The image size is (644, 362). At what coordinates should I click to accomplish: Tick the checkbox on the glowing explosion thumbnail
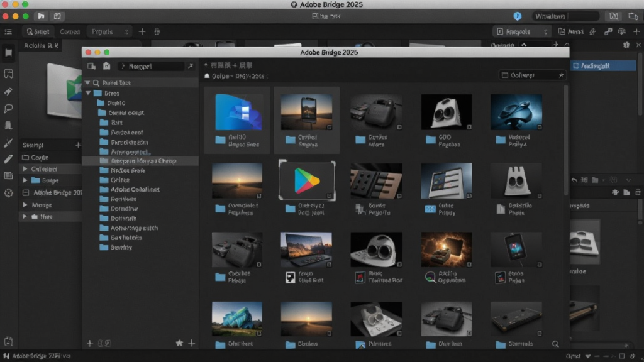pos(469,265)
